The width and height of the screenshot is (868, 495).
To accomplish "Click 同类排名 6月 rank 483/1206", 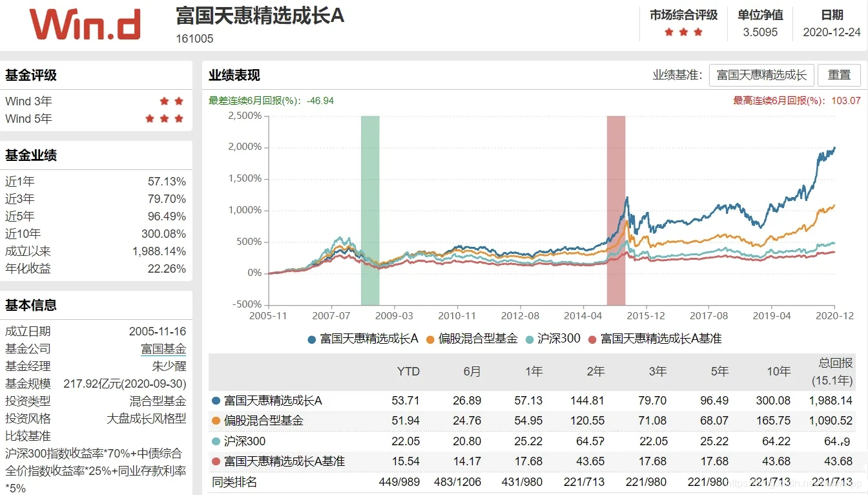I will pyautogui.click(x=458, y=482).
